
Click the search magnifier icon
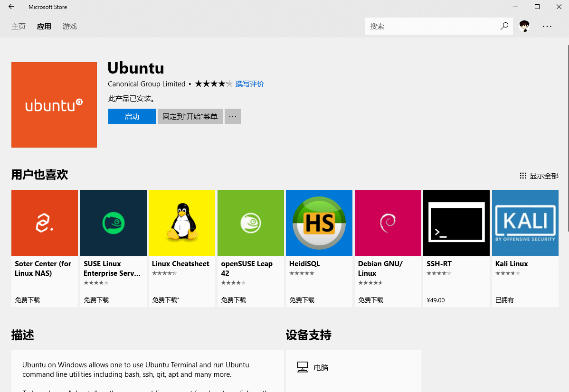coord(504,26)
